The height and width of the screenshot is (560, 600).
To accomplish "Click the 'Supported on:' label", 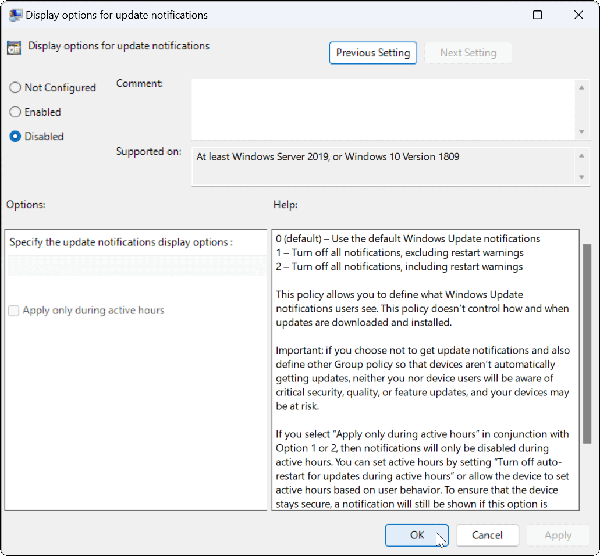I will [148, 152].
